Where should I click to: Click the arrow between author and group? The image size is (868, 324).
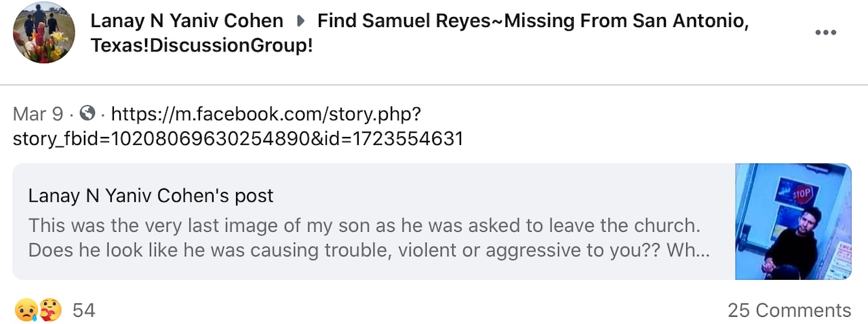click(300, 21)
